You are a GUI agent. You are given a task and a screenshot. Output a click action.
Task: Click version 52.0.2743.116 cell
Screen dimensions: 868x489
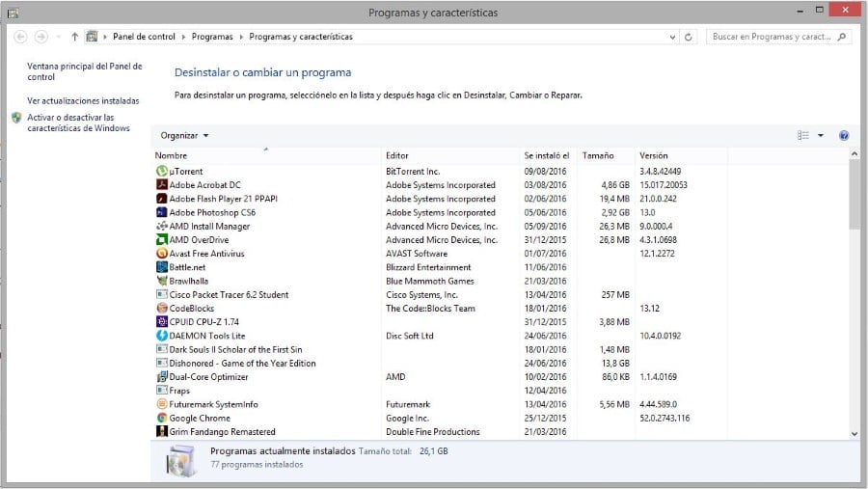click(x=665, y=419)
